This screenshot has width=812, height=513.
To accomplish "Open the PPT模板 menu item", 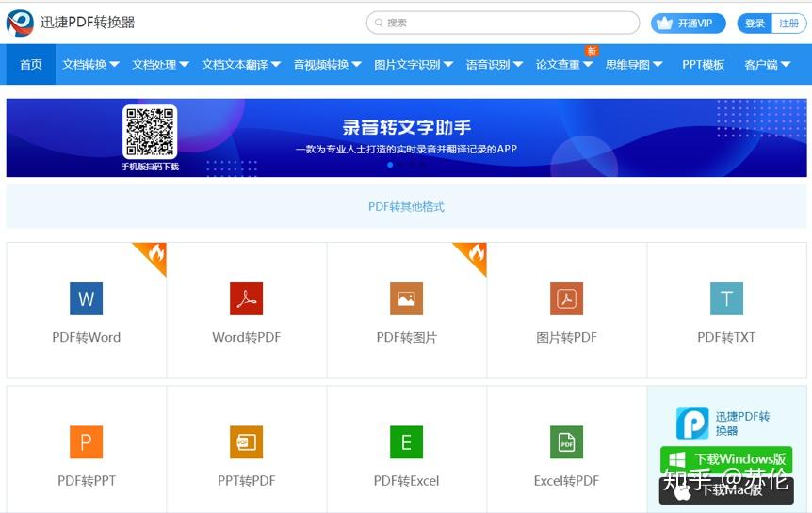I will (703, 65).
